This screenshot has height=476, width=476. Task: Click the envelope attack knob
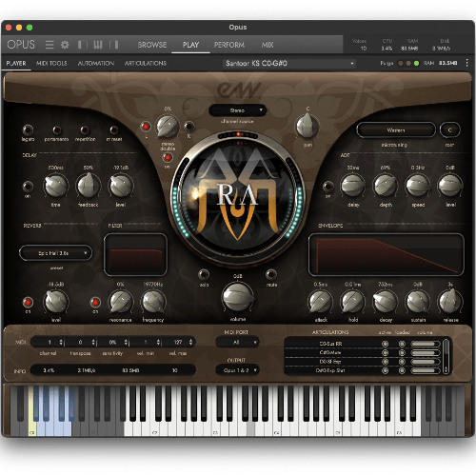[321, 301]
